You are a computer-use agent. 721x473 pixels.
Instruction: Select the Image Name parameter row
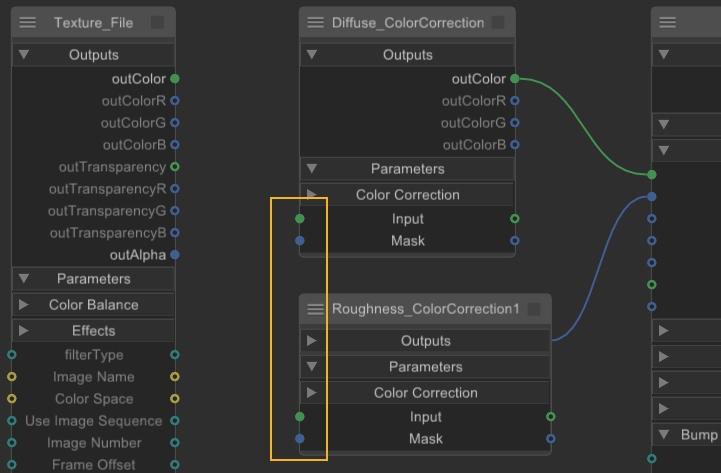click(x=93, y=377)
